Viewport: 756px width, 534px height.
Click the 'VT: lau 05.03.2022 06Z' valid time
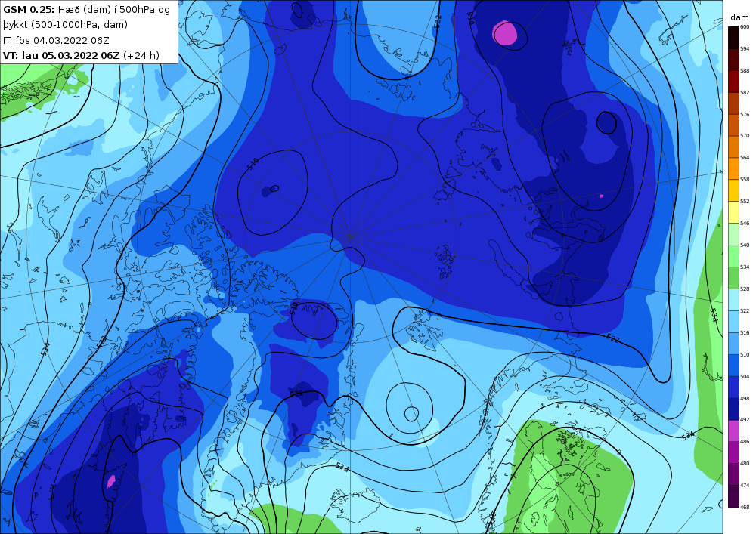[61, 55]
